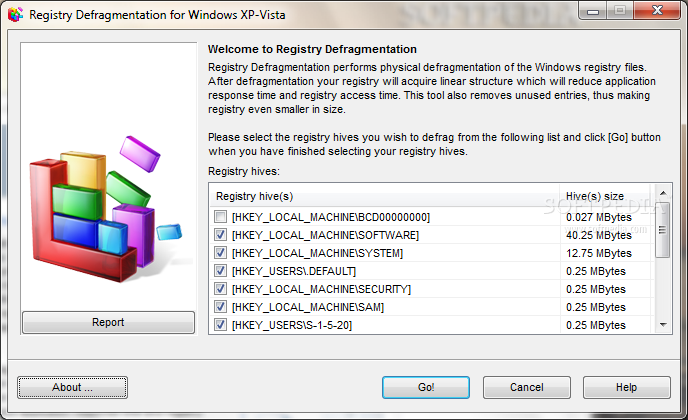This screenshot has width=688, height=420.
Task: Uncheck the HKEY_LOCAL_MACHINE\SOFTWARE hive
Action: click(x=220, y=235)
